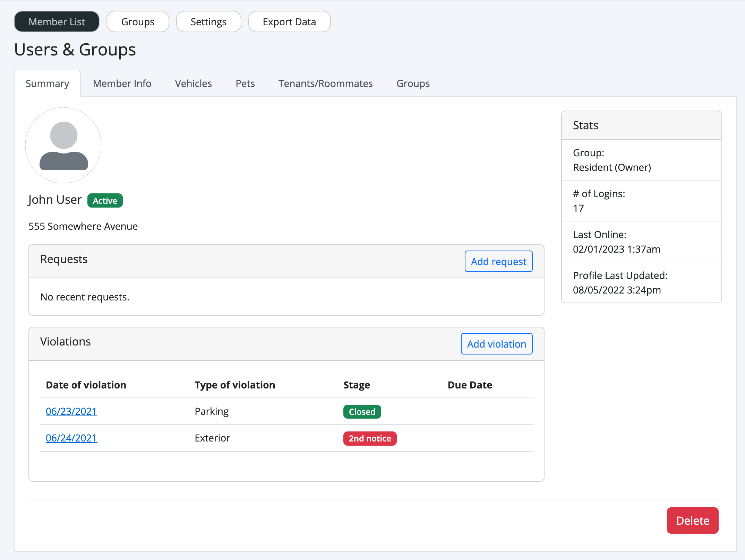Click the Stats panel header
The height and width of the screenshot is (560, 745).
coord(641,125)
